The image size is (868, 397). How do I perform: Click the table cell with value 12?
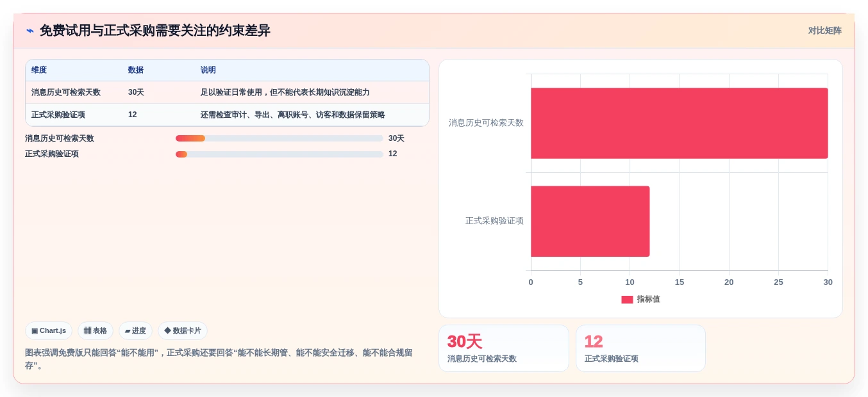[133, 115]
